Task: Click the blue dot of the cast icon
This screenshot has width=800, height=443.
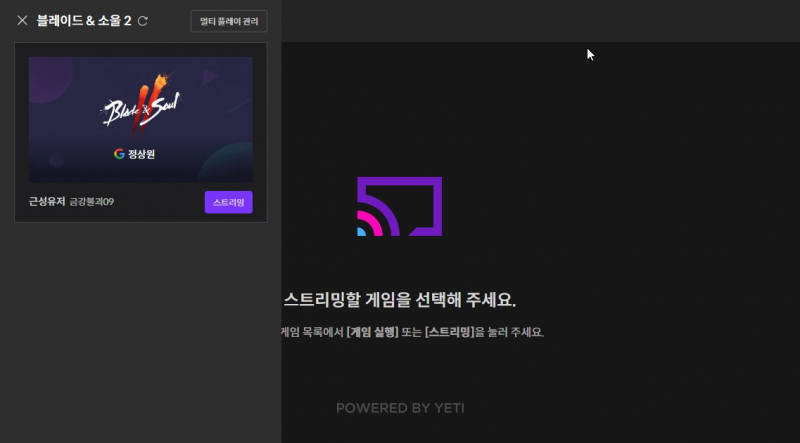Action: coord(361,232)
